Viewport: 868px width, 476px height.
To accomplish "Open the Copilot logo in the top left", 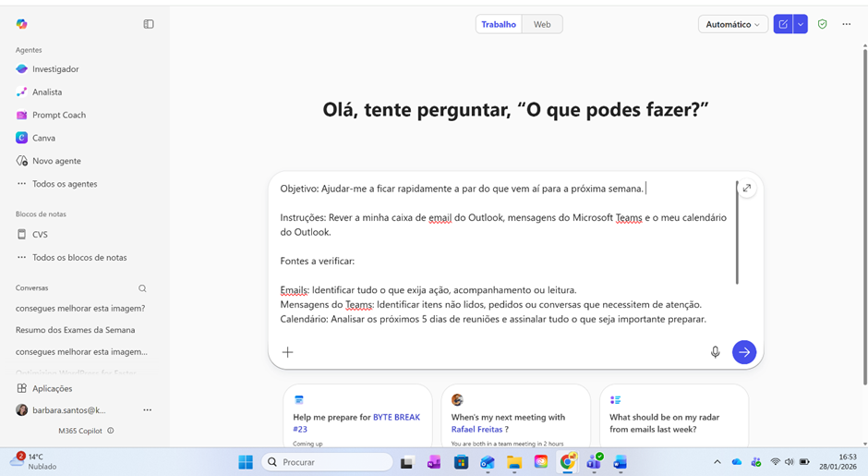I will coord(22,24).
